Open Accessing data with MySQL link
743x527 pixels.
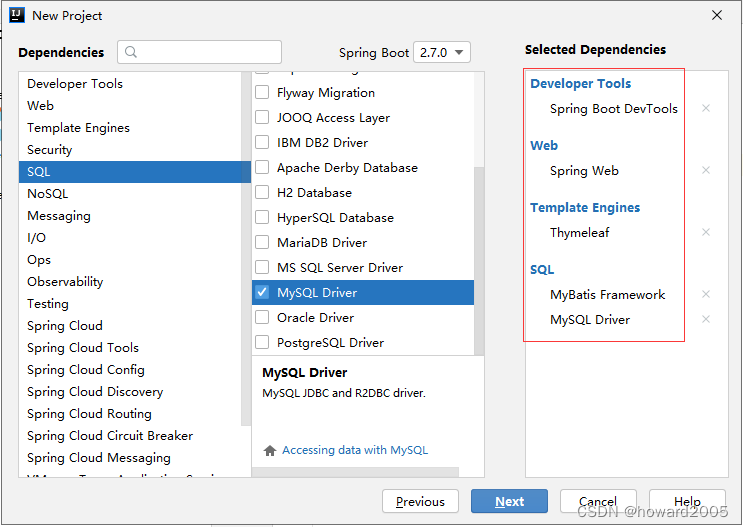[355, 450]
